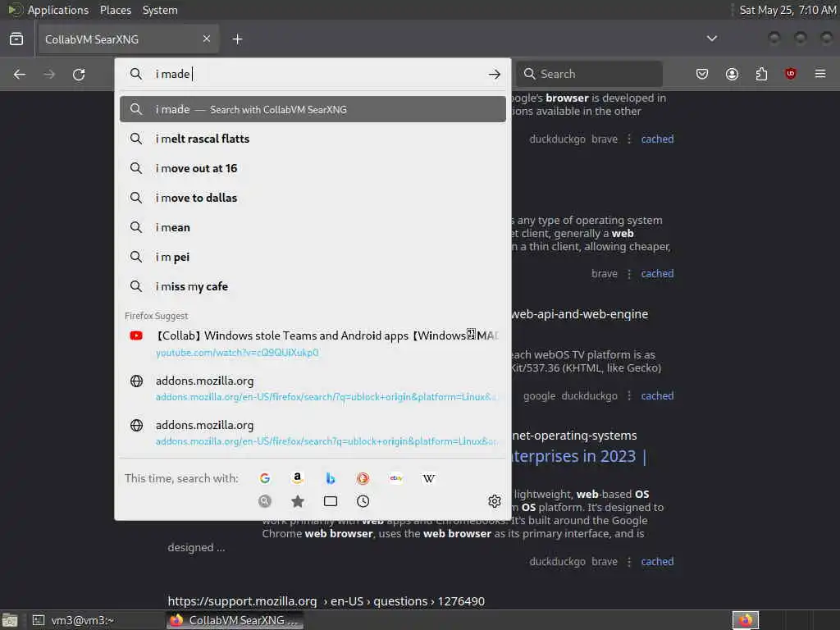This screenshot has height=630, width=840.
Task: Open the uBlock Origin extension icon
Action: coord(790,74)
